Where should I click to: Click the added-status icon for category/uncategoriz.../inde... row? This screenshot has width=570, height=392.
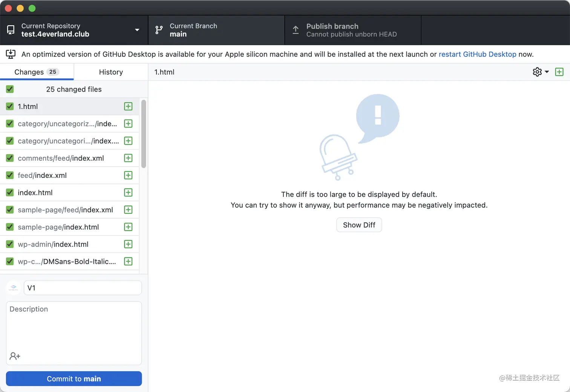tap(128, 124)
